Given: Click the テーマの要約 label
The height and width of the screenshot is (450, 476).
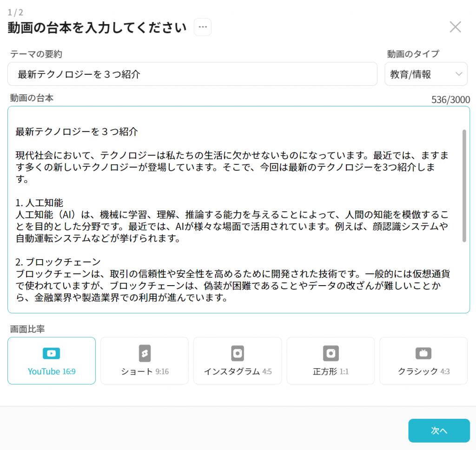Looking at the screenshot, I should click(x=36, y=54).
